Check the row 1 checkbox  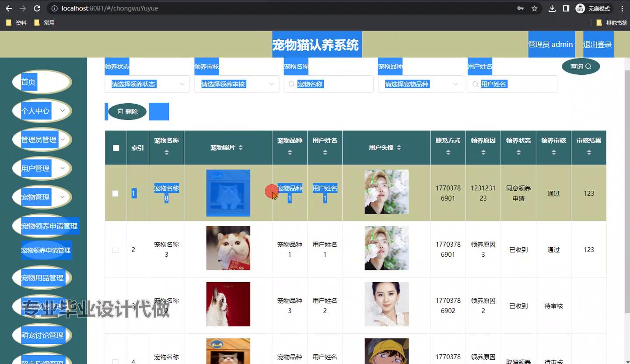[x=115, y=193]
